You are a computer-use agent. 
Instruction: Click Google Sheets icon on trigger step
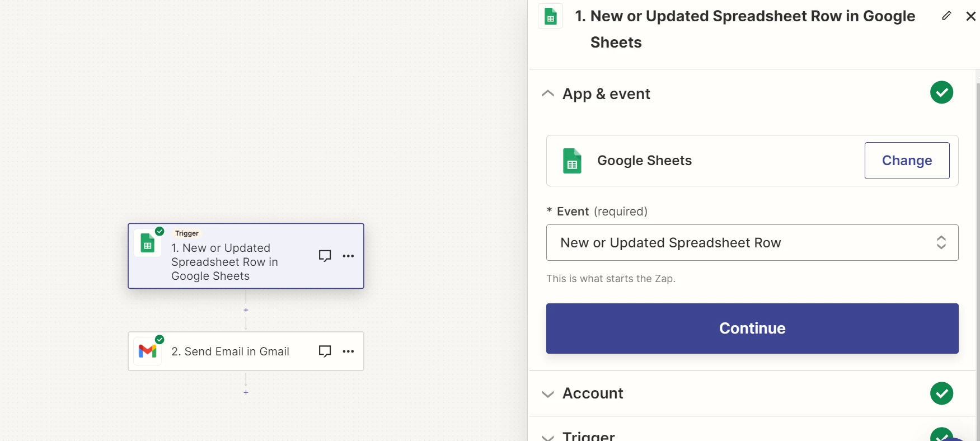(x=148, y=244)
